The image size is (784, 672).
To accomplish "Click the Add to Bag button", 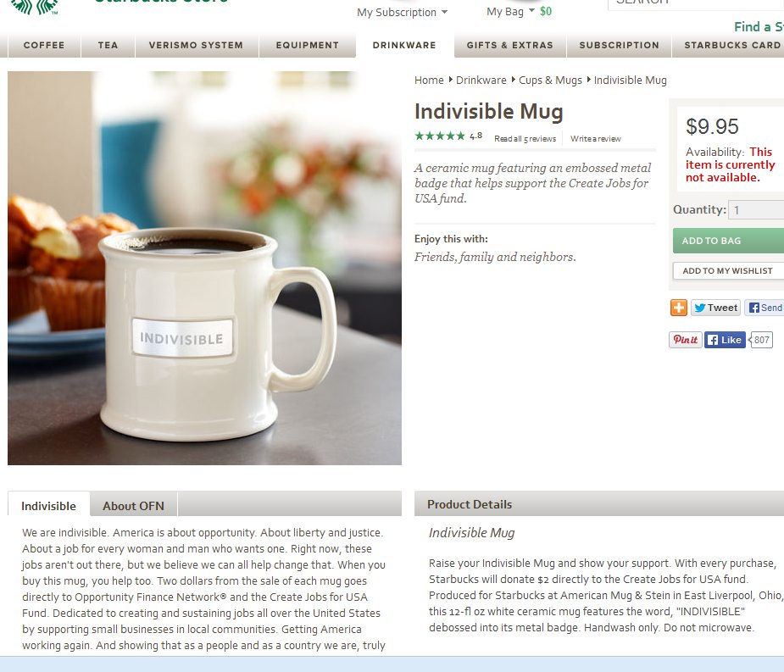I will coord(729,241).
